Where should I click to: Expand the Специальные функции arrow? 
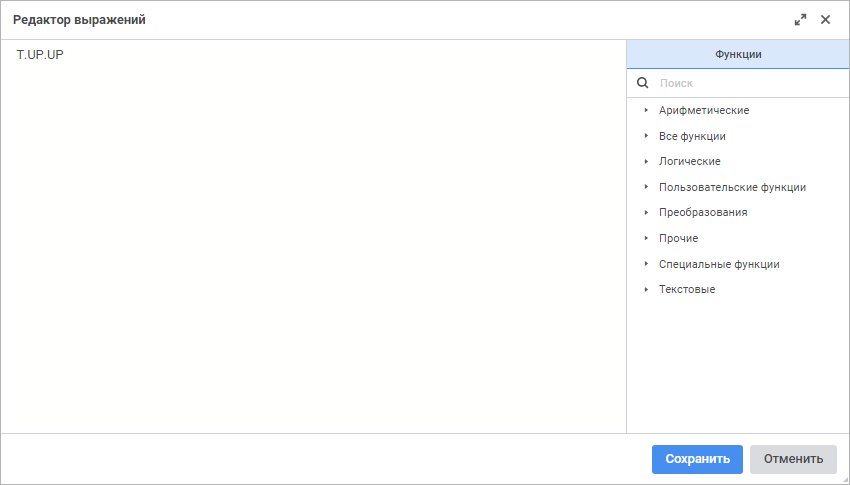(646, 264)
